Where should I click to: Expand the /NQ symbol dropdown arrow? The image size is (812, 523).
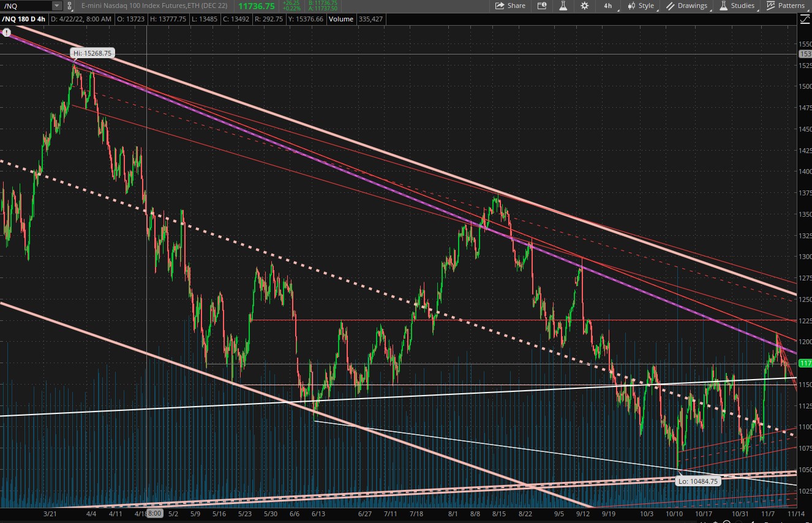pos(57,6)
